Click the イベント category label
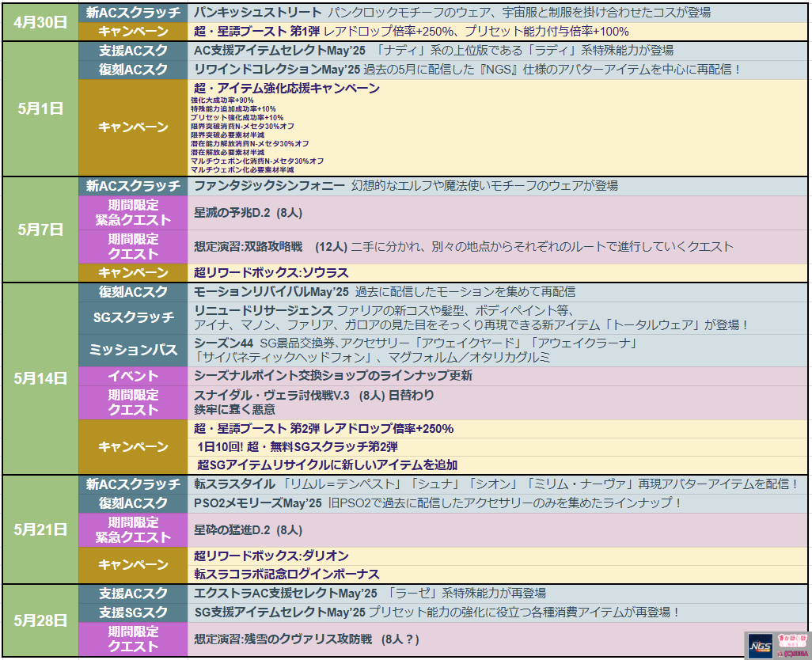The image size is (812, 660). (133, 376)
